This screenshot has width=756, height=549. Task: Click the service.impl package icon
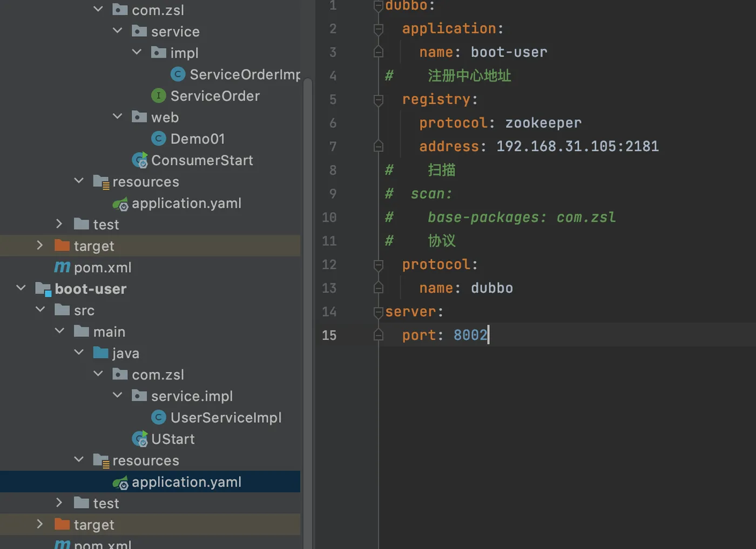139,396
